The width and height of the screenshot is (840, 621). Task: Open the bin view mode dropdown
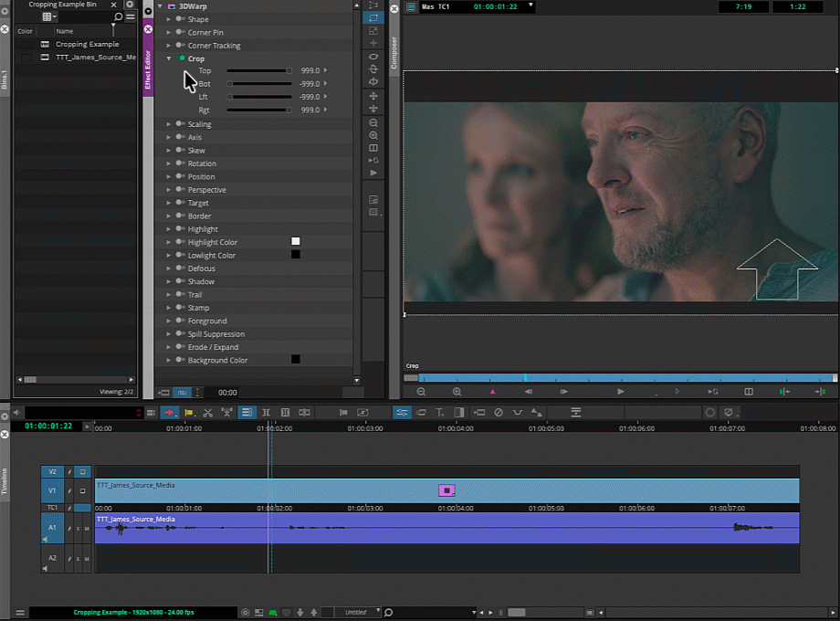point(49,16)
